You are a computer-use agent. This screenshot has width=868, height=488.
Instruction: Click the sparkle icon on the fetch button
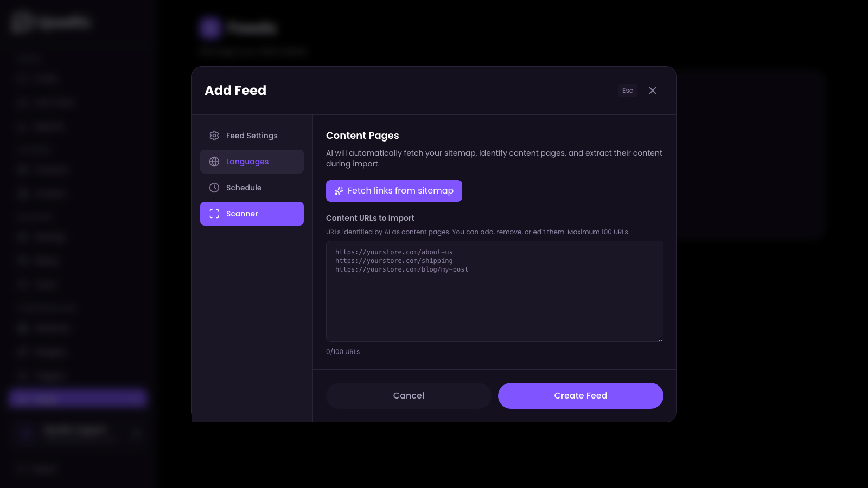coord(339,191)
